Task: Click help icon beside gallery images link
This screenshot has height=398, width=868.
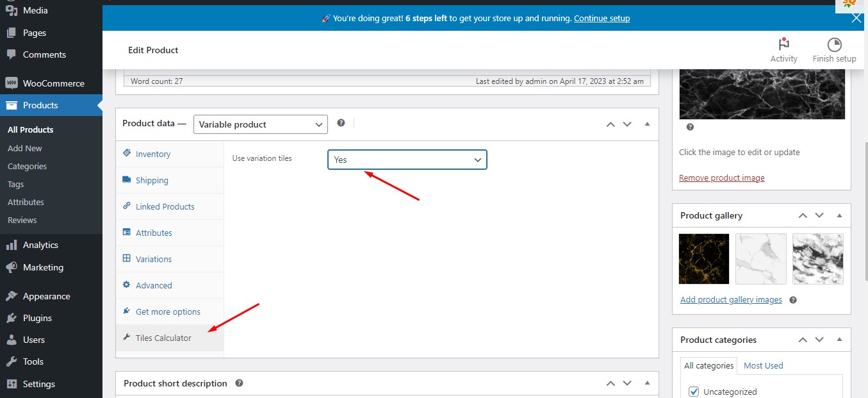Action: [793, 300]
